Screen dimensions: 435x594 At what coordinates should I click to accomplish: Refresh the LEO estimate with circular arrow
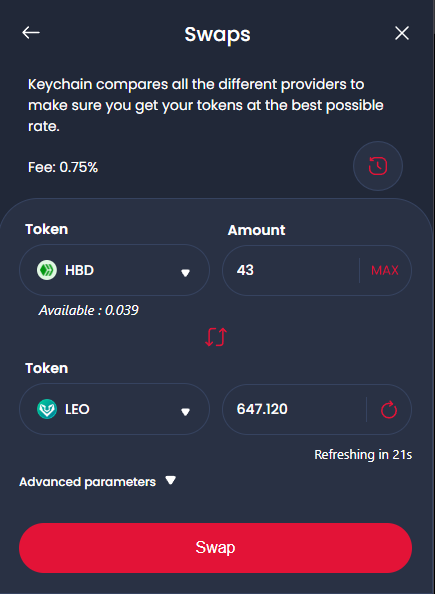pos(389,410)
